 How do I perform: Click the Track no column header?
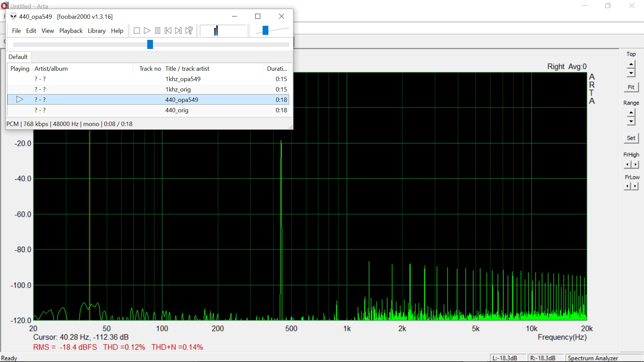click(148, 69)
